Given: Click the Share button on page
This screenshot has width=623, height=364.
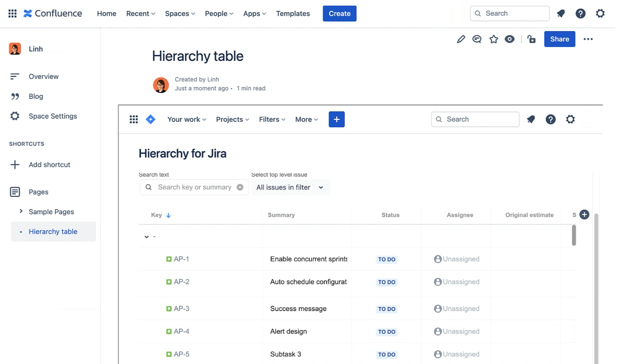Looking at the screenshot, I should [x=560, y=39].
